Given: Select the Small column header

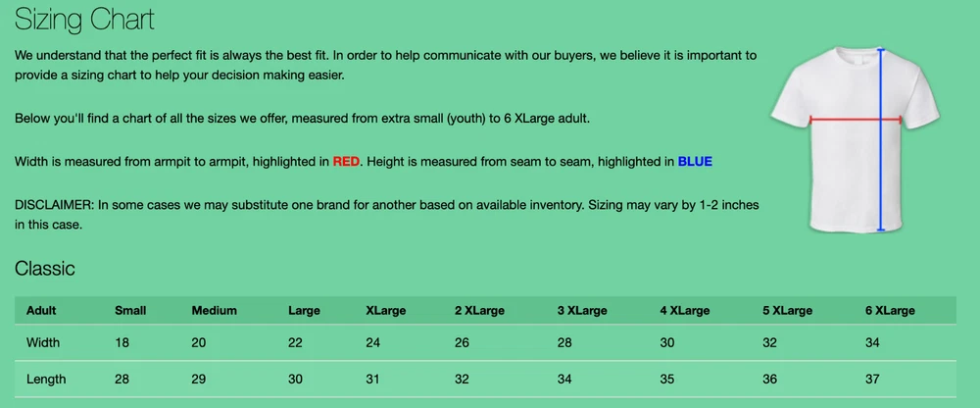Looking at the screenshot, I should click(130, 311).
